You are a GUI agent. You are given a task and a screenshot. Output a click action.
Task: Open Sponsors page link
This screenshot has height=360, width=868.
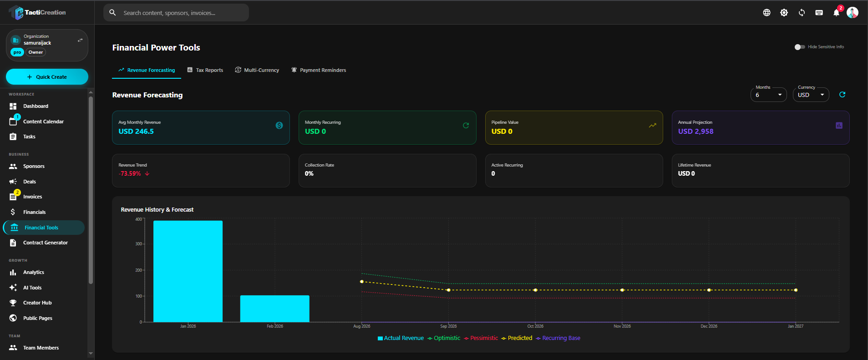tap(34, 166)
